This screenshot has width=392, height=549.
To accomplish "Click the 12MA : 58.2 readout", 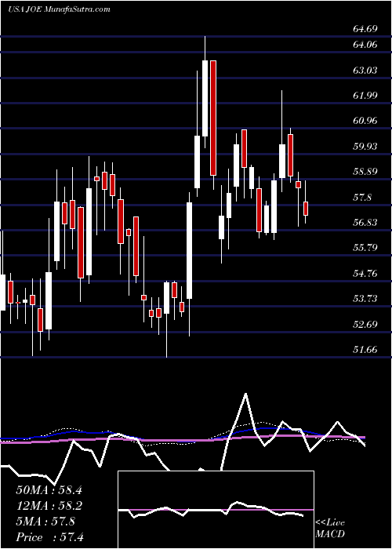I will click(49, 506).
